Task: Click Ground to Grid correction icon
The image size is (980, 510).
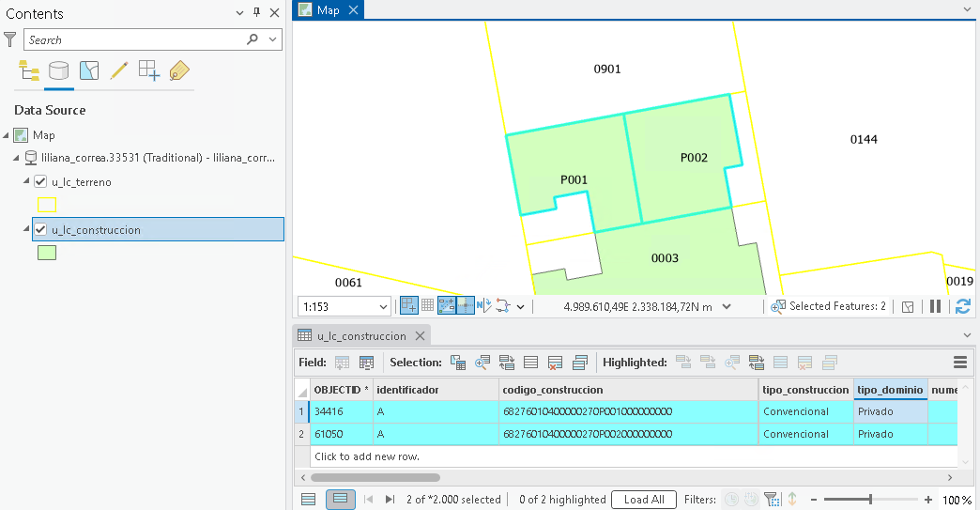Action: pyautogui.click(x=484, y=305)
